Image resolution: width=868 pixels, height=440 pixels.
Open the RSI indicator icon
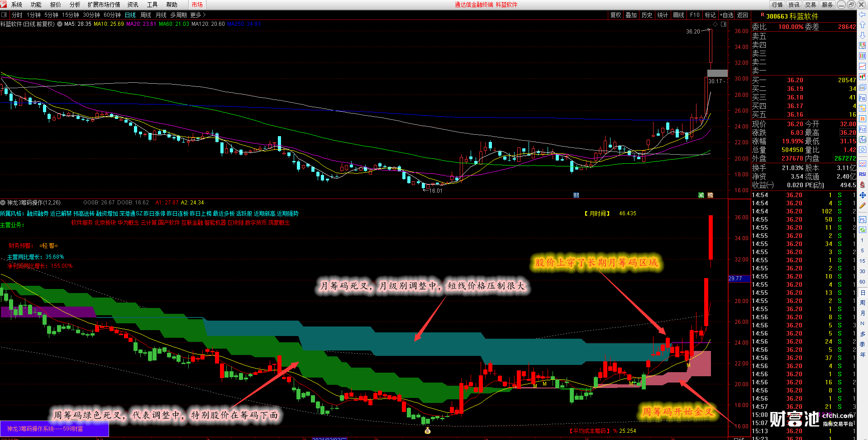(862, 174)
